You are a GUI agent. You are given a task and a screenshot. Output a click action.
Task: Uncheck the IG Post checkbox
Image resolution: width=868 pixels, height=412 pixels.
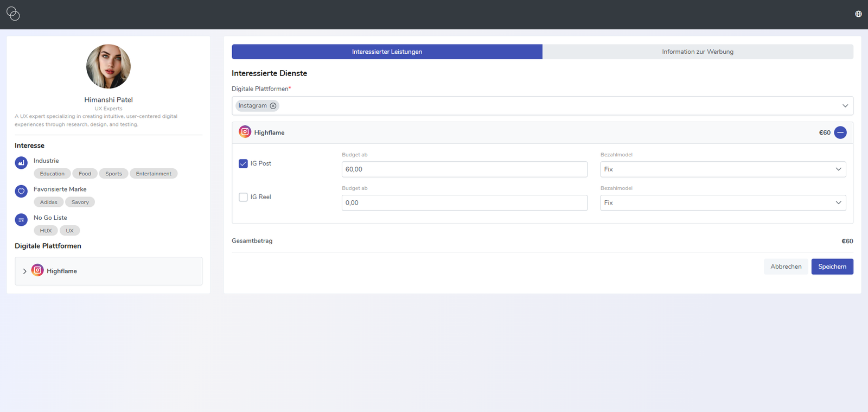pyautogui.click(x=243, y=163)
